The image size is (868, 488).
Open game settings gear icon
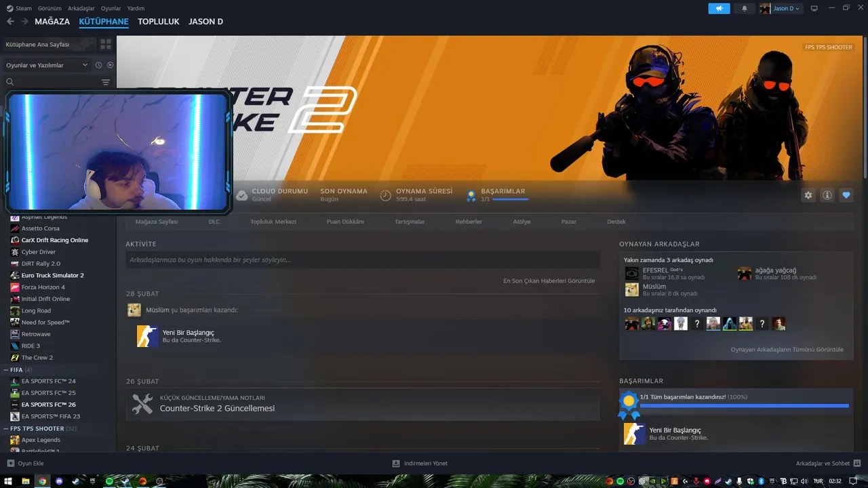point(808,195)
